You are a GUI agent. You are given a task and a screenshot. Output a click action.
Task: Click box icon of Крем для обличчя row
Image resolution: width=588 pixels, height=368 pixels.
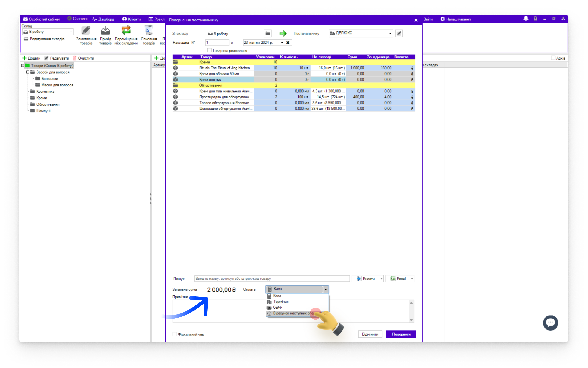point(175,74)
